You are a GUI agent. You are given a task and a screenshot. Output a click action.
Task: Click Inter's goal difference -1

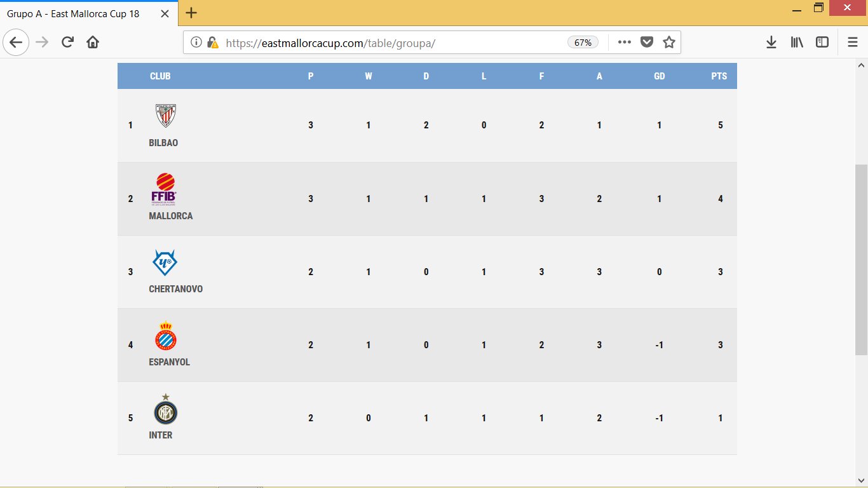(659, 418)
